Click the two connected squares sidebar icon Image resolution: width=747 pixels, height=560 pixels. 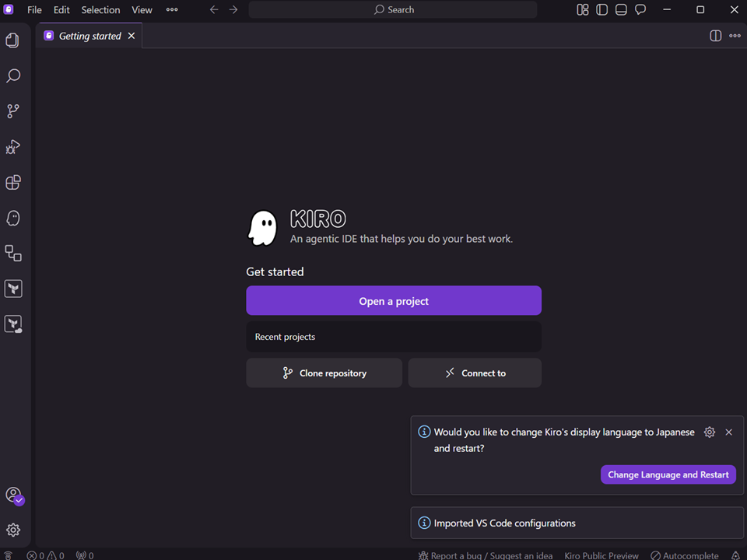[13, 254]
